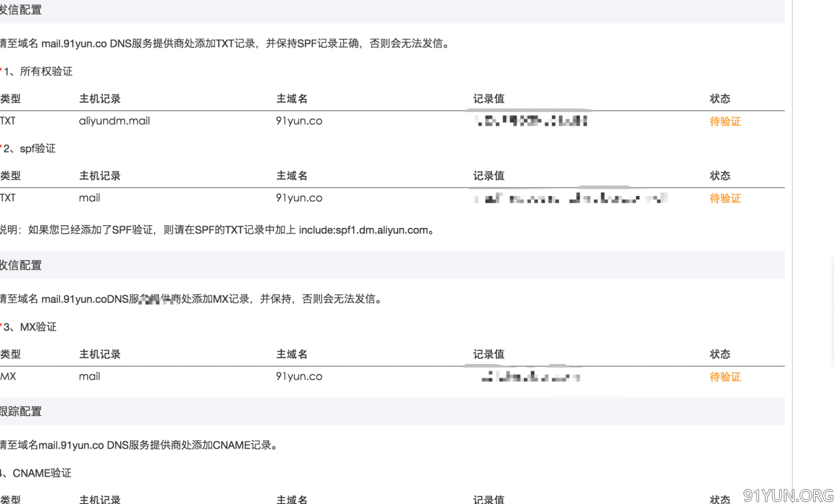Click the 待验证 status in the spf验证 row
834x504 pixels.
click(725, 199)
